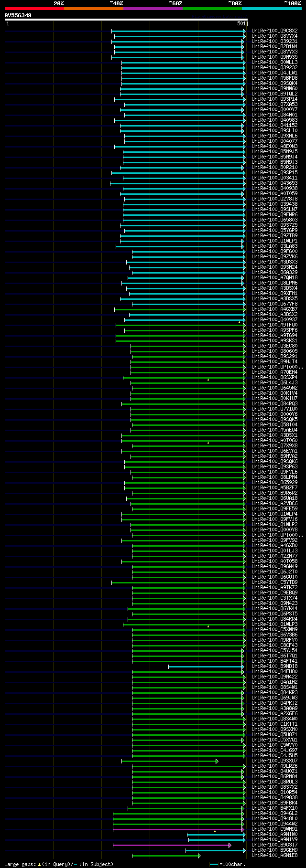Click the short cyan bar for UniRef100_B9NDI8

[206, 667]
